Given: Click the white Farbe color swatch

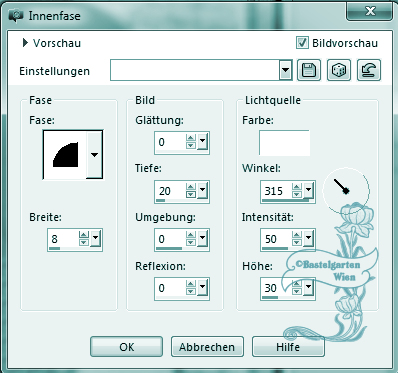Looking at the screenshot, I should pyautogui.click(x=284, y=143).
